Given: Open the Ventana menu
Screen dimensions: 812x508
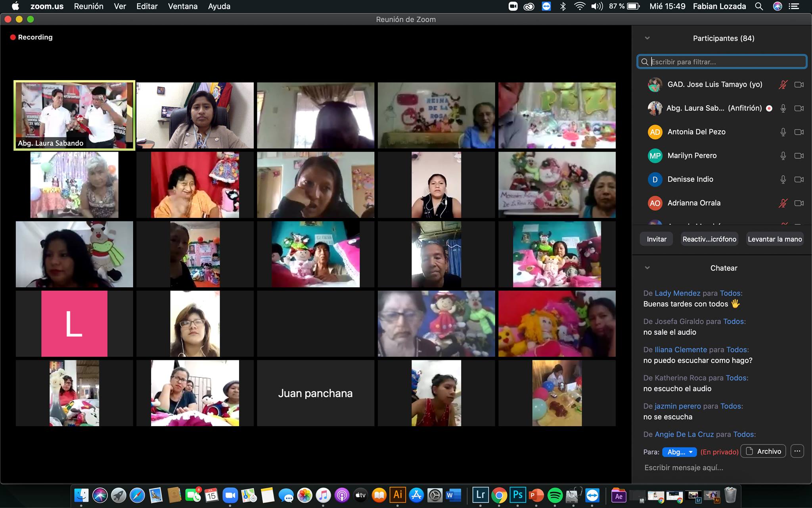Looking at the screenshot, I should pos(182,6).
